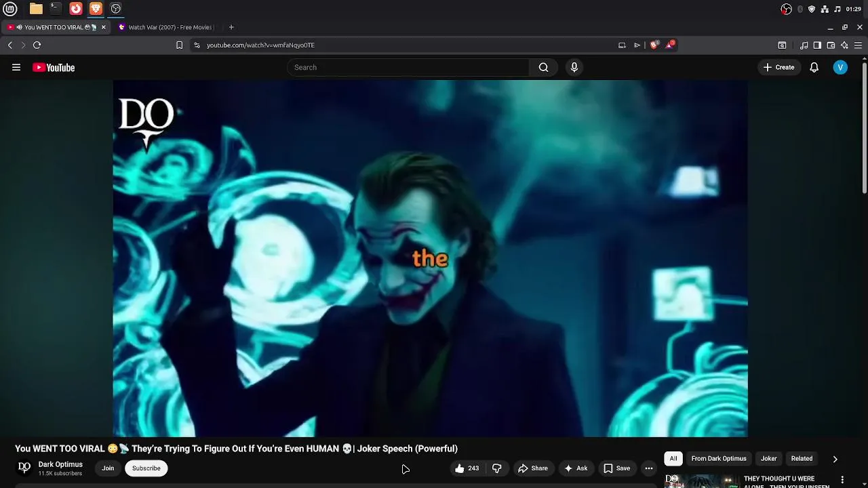
Task: Open the YouTube guide hamburger menu
Action: tap(16, 67)
